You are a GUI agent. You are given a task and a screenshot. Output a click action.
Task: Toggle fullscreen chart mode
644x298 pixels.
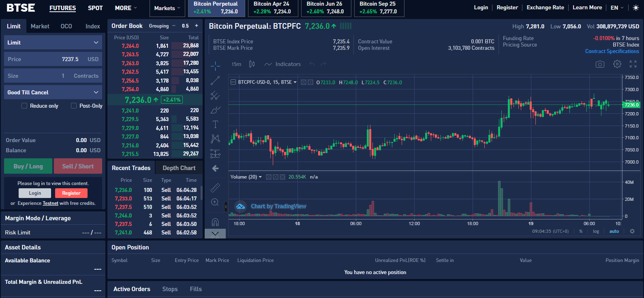[x=633, y=64]
